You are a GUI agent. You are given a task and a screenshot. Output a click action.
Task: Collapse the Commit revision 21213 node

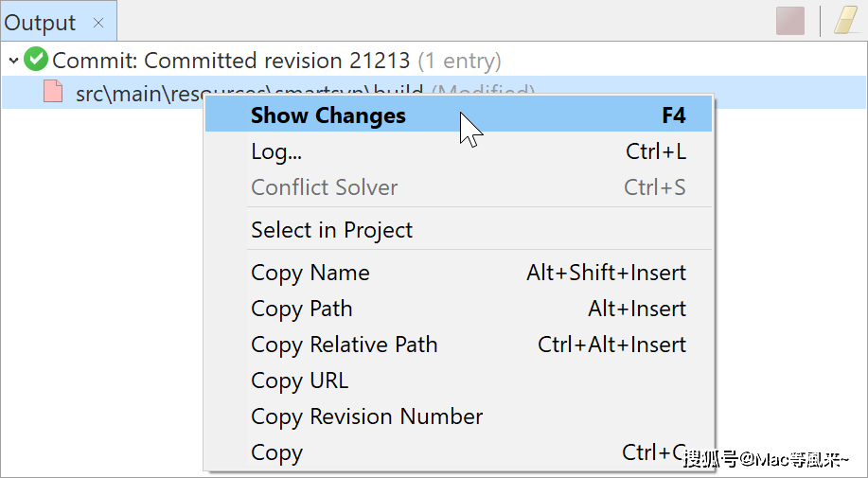(14, 60)
